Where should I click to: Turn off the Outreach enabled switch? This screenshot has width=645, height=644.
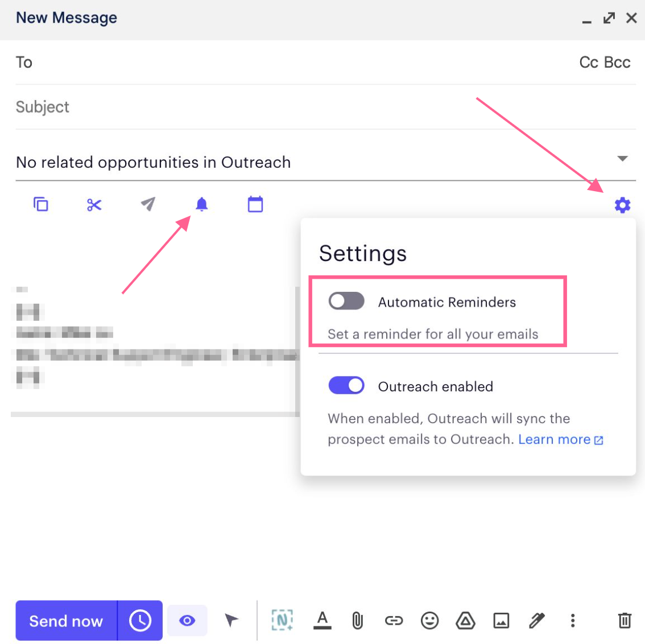[346, 386]
